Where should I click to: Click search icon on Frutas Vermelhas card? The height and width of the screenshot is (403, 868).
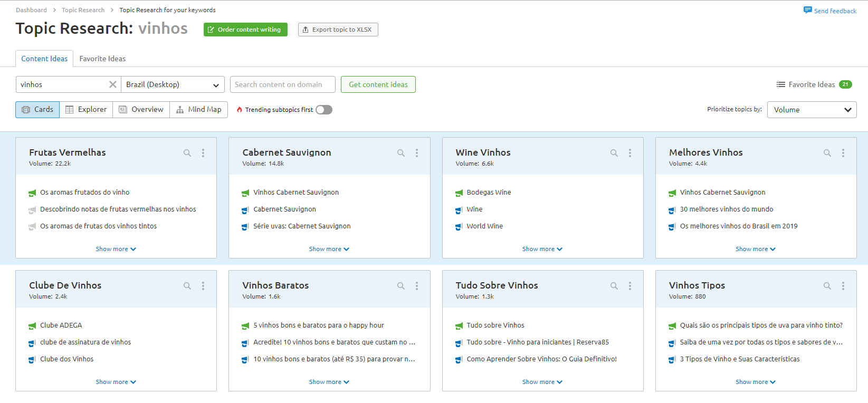pos(187,153)
